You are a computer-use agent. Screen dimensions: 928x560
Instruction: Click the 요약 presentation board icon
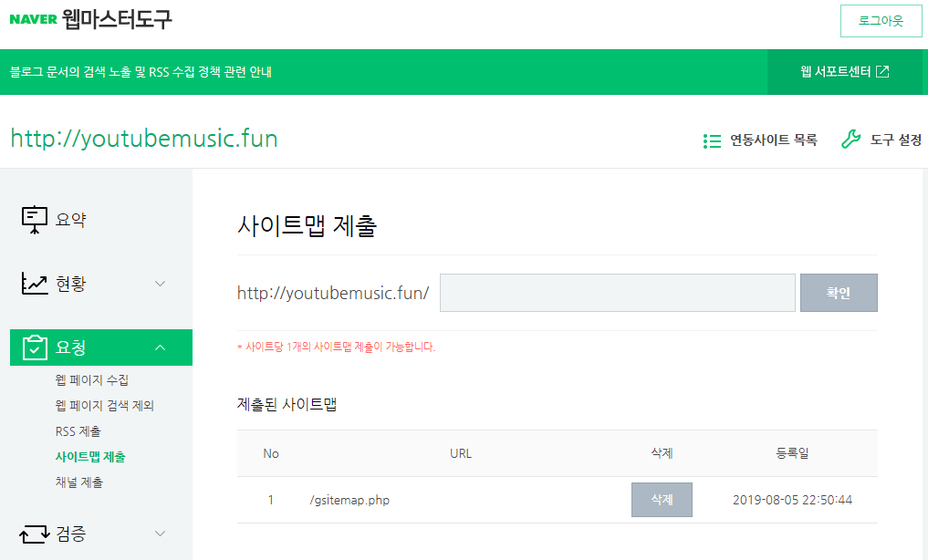pos(35,220)
